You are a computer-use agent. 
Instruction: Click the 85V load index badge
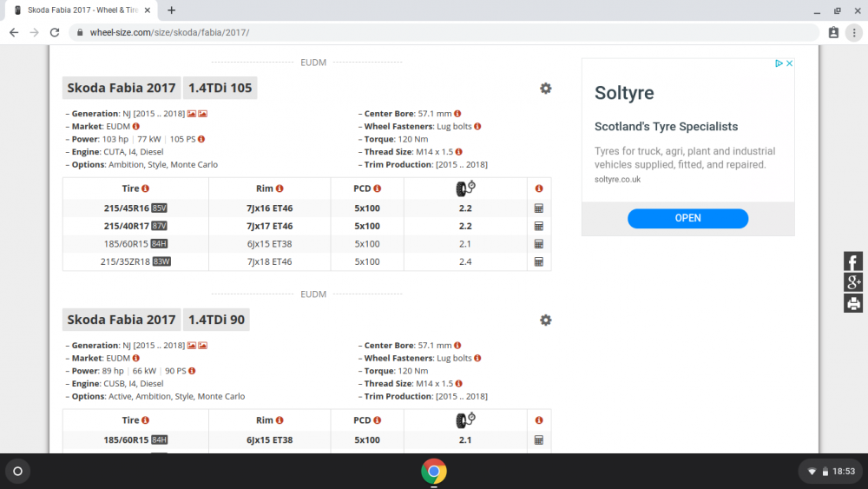click(160, 208)
